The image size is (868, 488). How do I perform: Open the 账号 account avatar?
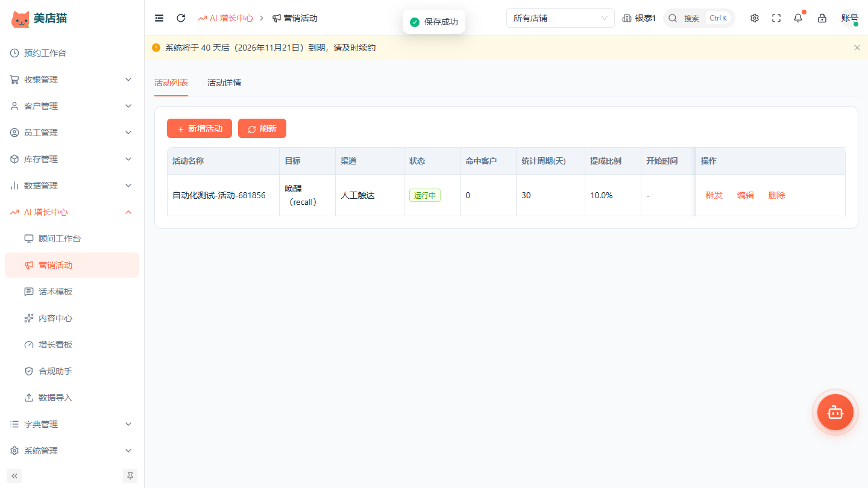tap(850, 18)
